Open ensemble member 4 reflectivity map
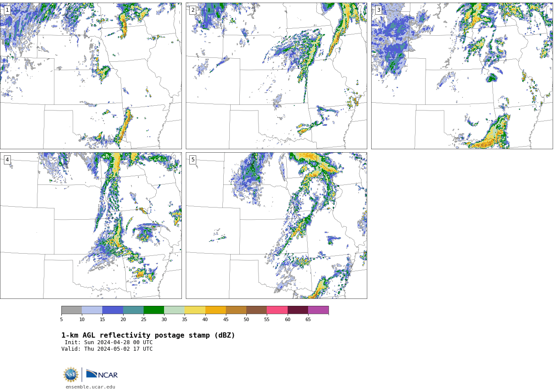This screenshot has height=392, width=557. (x=91, y=225)
